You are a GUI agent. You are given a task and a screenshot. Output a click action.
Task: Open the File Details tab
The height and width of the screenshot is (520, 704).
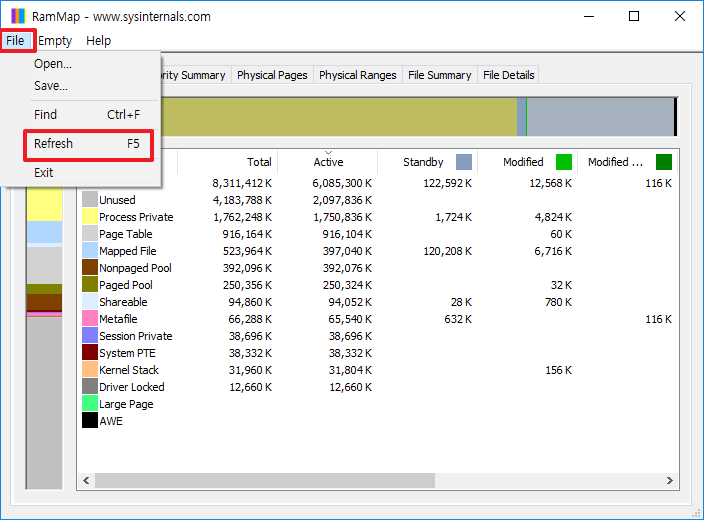tap(508, 75)
